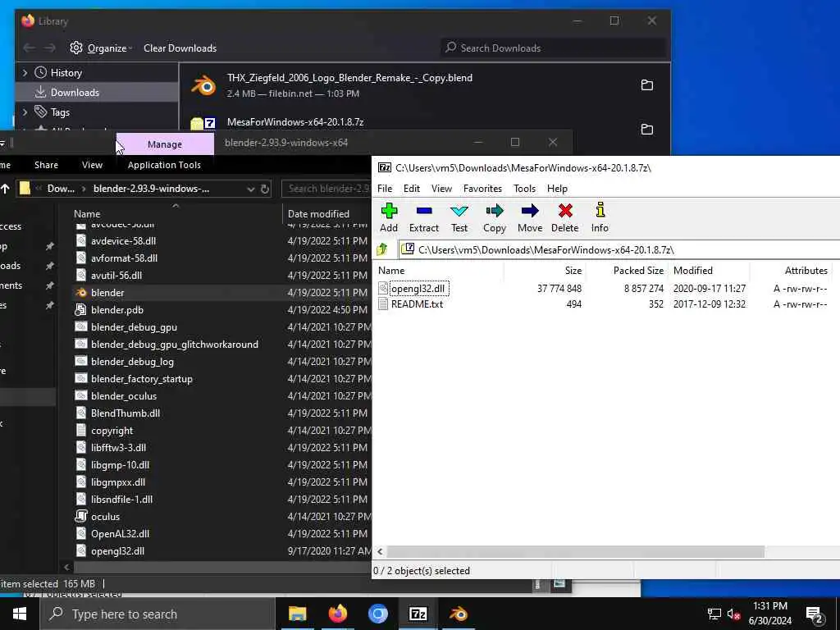Open Application Tools tab in Explorer
The height and width of the screenshot is (630, 840).
click(164, 165)
